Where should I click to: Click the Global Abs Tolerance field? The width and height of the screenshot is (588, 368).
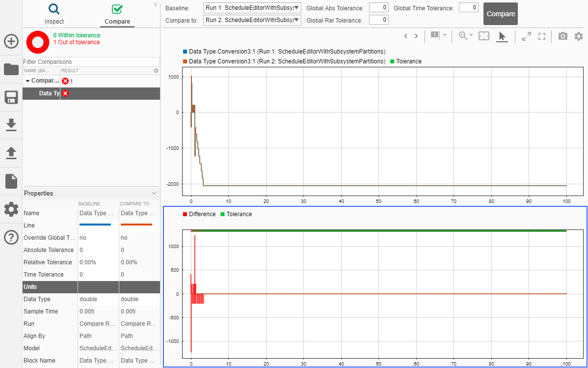point(378,8)
